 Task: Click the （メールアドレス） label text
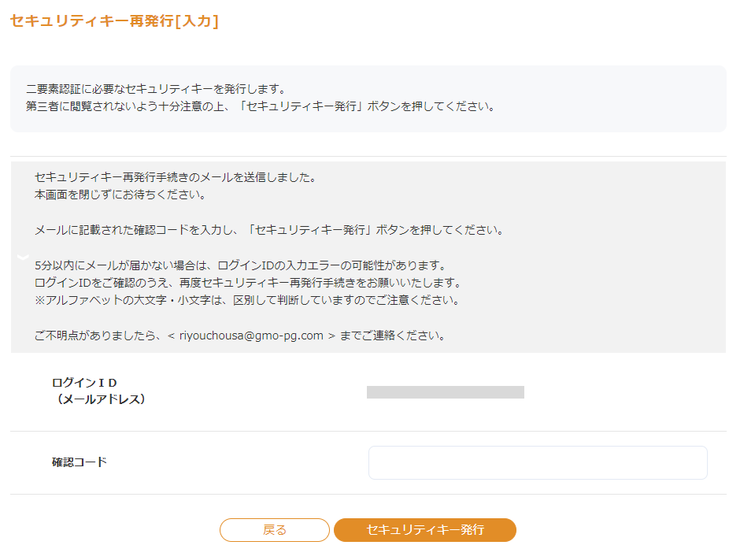[x=101, y=399]
